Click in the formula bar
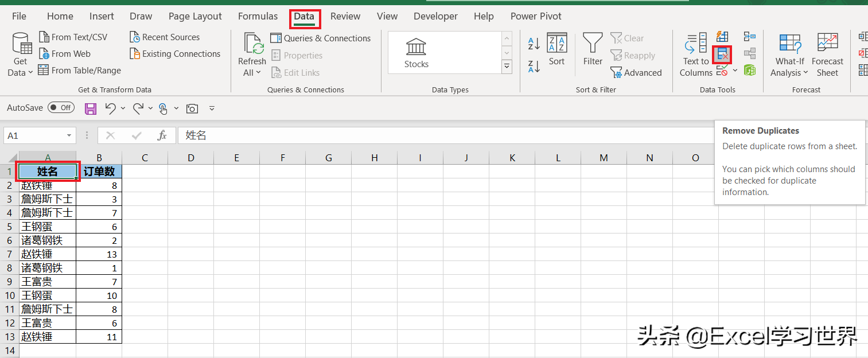Viewport: 868px width, 358px height. [445, 135]
